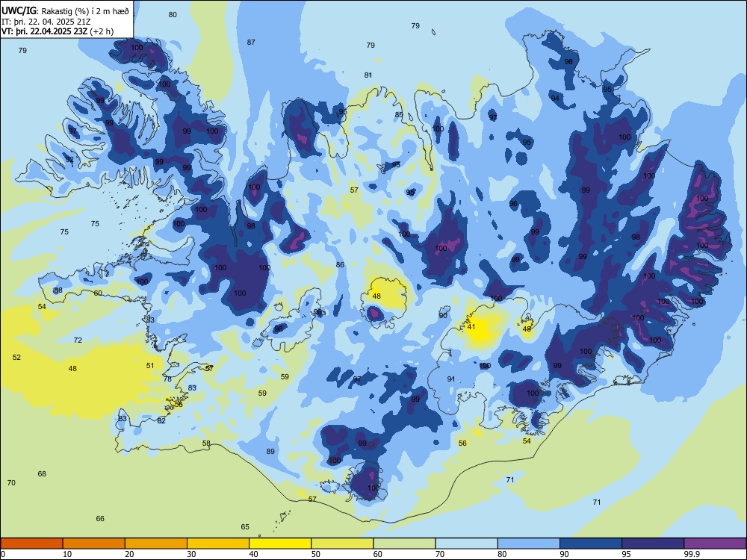Click the legend tick label '40'
This screenshot has width=747, height=560.
click(x=253, y=554)
